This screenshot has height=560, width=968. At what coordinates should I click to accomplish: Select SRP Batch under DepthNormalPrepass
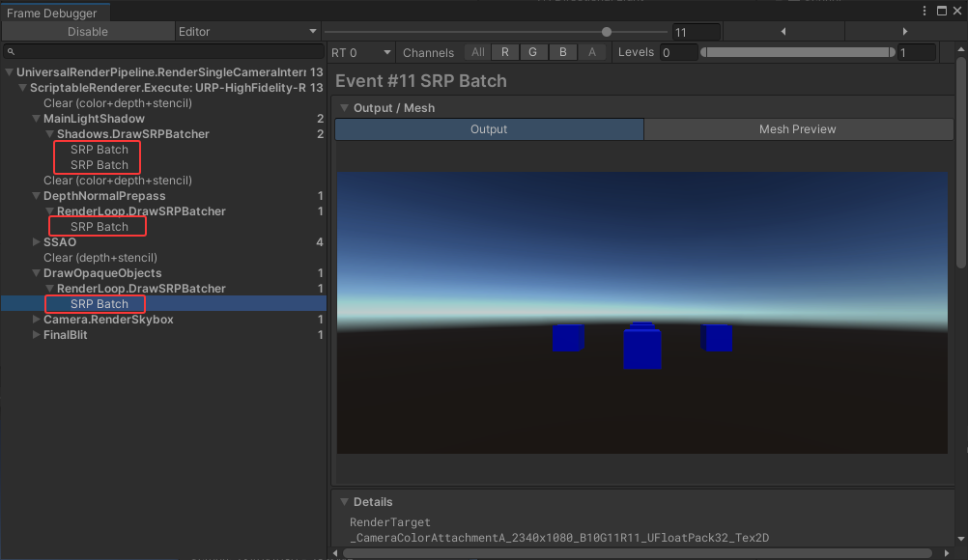tap(99, 227)
